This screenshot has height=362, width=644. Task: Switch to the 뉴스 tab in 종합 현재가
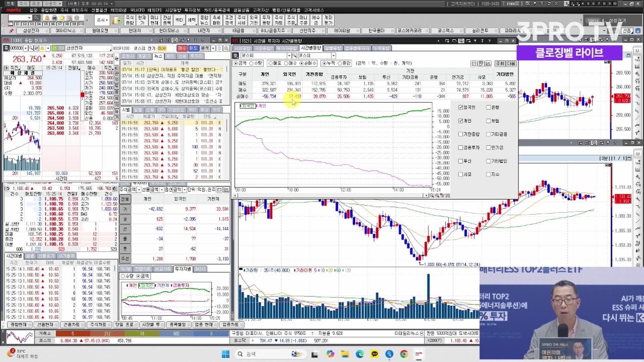158,56
